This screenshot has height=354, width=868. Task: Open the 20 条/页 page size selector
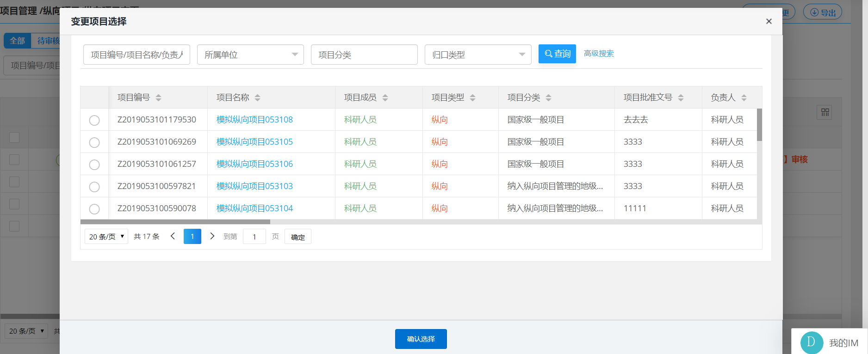point(106,237)
